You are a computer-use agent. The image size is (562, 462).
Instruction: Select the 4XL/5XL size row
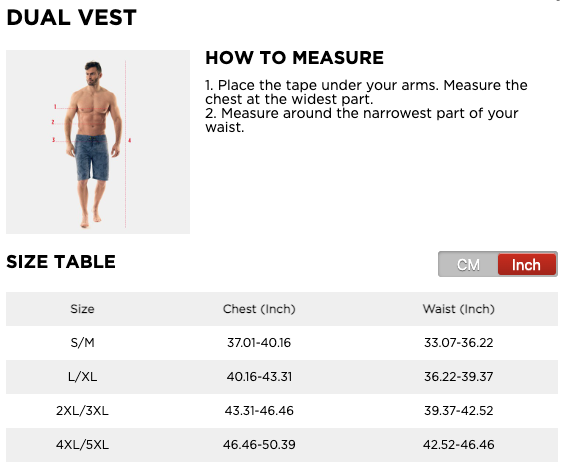(x=282, y=445)
